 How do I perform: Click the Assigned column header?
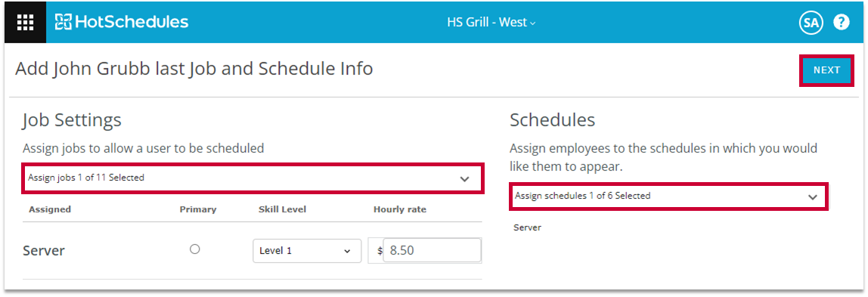pos(50,209)
